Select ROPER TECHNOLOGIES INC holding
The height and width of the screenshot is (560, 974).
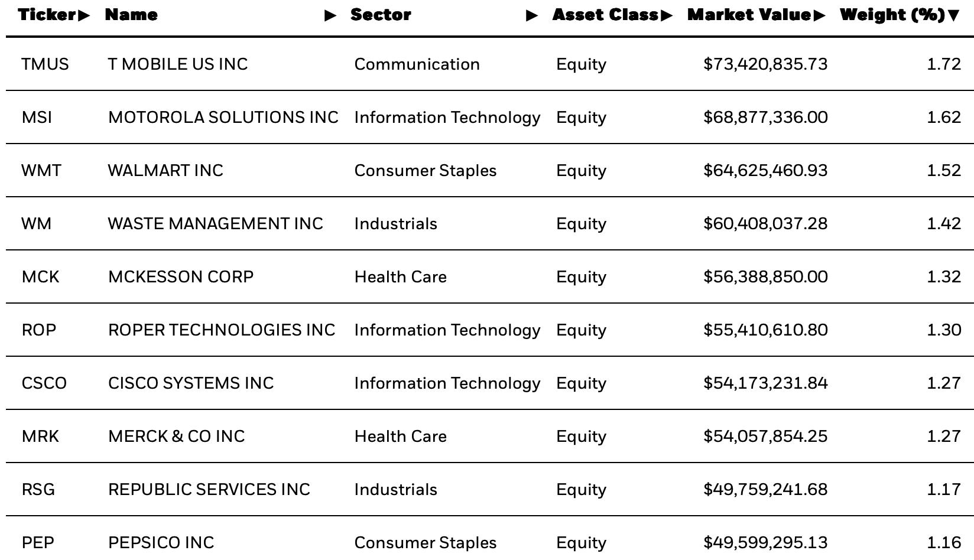point(222,330)
